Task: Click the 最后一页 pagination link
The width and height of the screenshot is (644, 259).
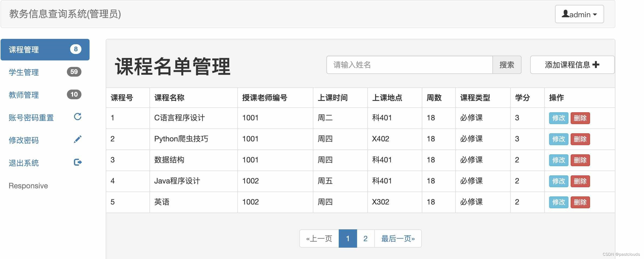Action: click(398, 238)
